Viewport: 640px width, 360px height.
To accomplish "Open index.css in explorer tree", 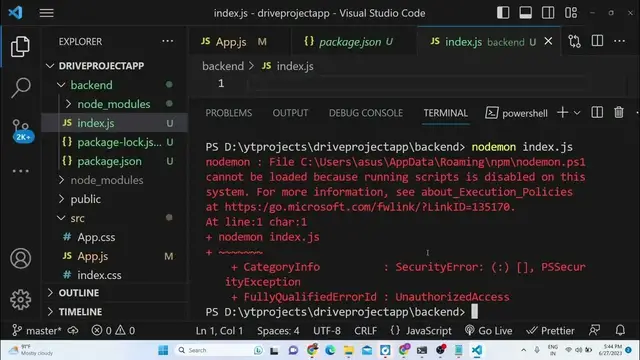I will (115, 275).
